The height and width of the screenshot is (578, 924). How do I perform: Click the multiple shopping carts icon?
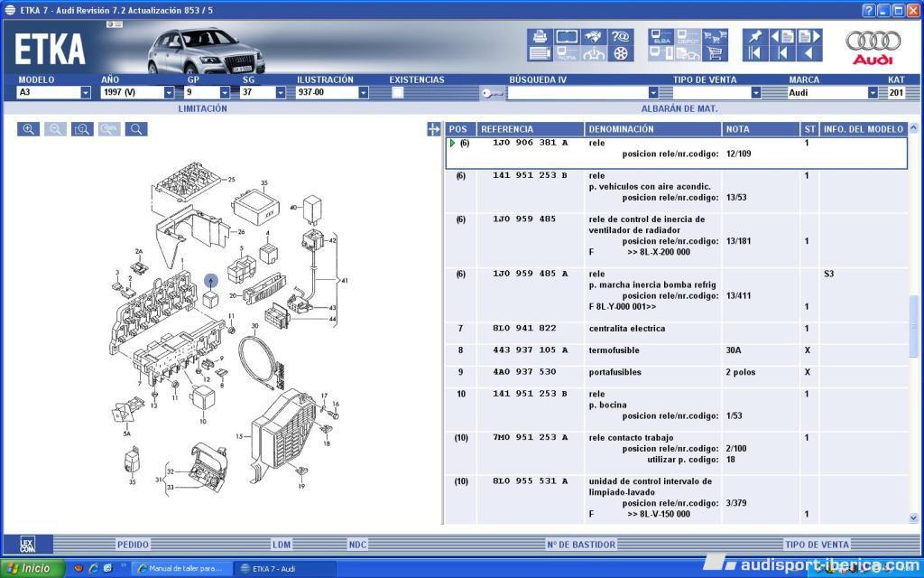[715, 36]
